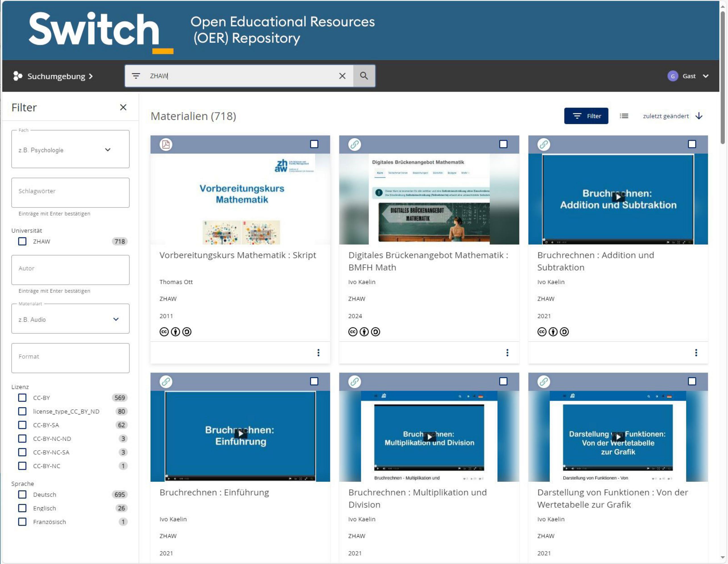The width and height of the screenshot is (728, 564).
Task: Play the Darstellung von Funktionen video
Action: (618, 437)
